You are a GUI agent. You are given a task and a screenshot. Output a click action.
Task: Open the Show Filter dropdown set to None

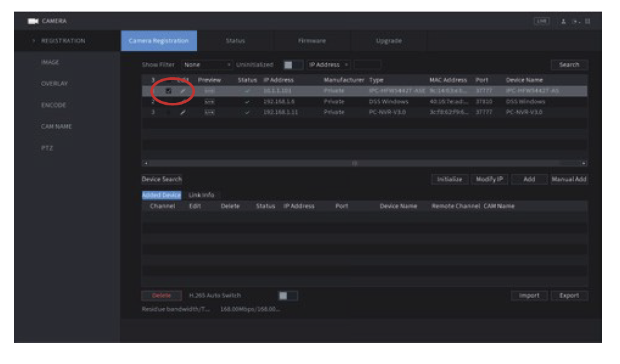coord(207,64)
